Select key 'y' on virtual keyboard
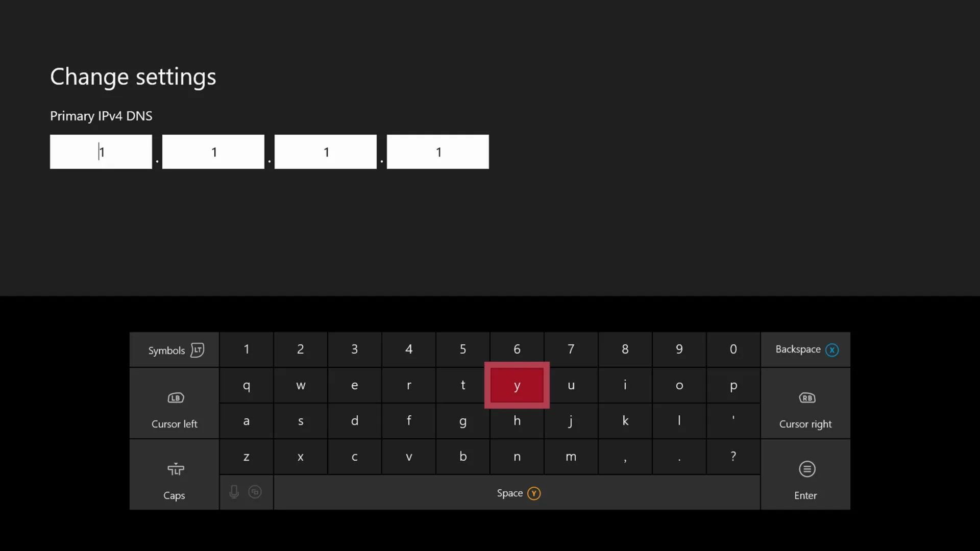This screenshot has width=980, height=551. 517,385
